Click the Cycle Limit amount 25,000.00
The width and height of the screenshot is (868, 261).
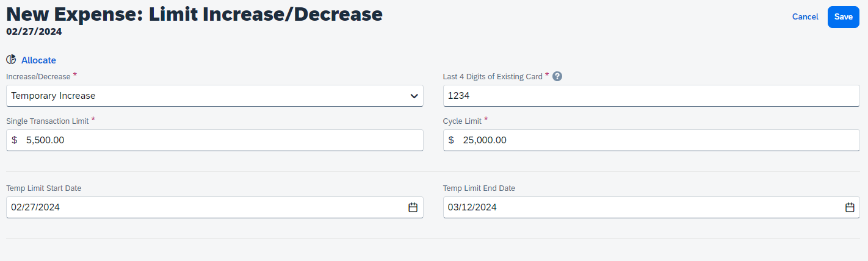(485, 140)
